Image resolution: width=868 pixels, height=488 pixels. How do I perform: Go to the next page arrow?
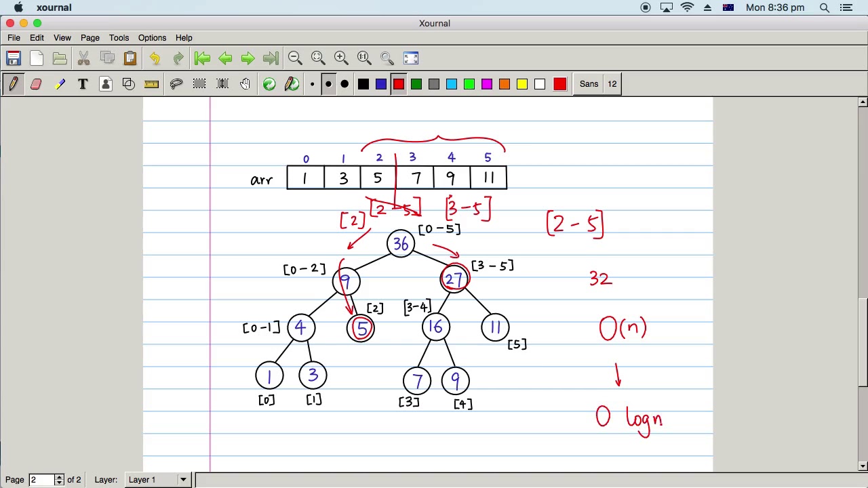(x=248, y=58)
